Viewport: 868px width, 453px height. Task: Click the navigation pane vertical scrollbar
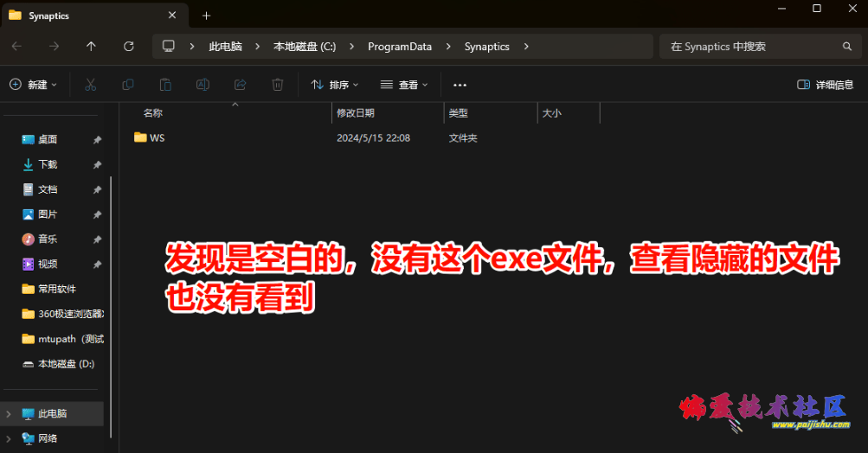pos(111,307)
